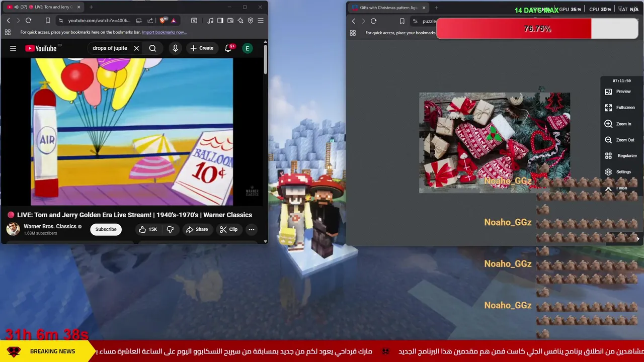Click Regularize in puzzle panel

621,156
